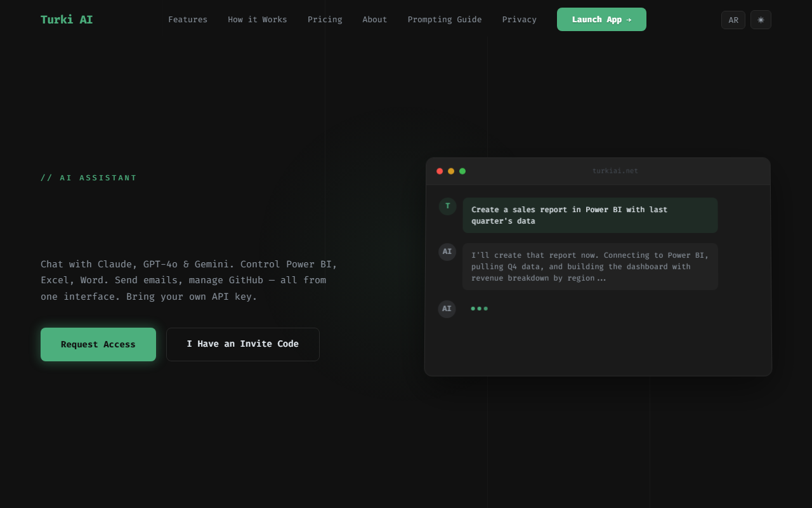The width and height of the screenshot is (812, 508).
Task: Open the How it Works section
Action: (257, 19)
